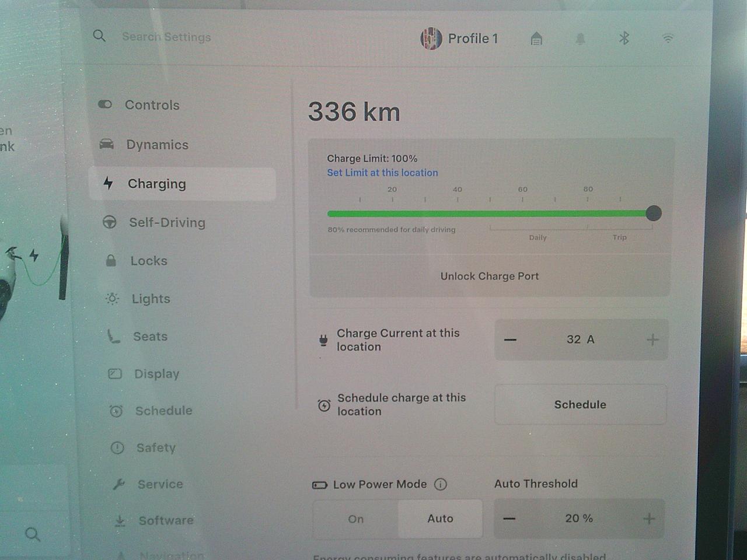
Task: Click the Low Power Mode info icon
Action: (x=441, y=484)
